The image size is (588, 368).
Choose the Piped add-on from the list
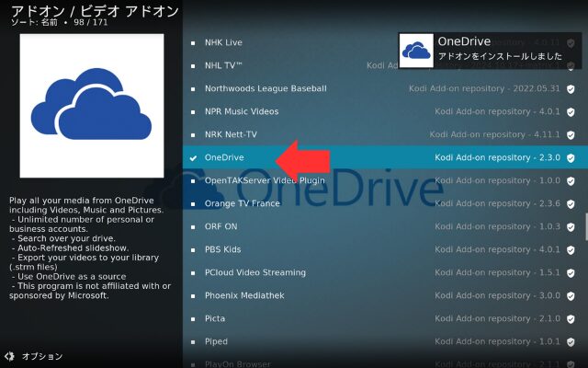click(x=216, y=341)
